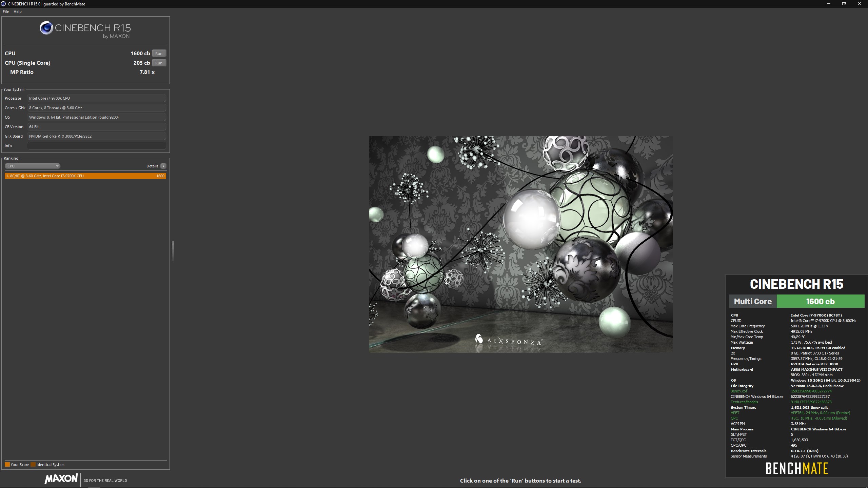Click the OS field showing Windows 8

click(x=97, y=117)
